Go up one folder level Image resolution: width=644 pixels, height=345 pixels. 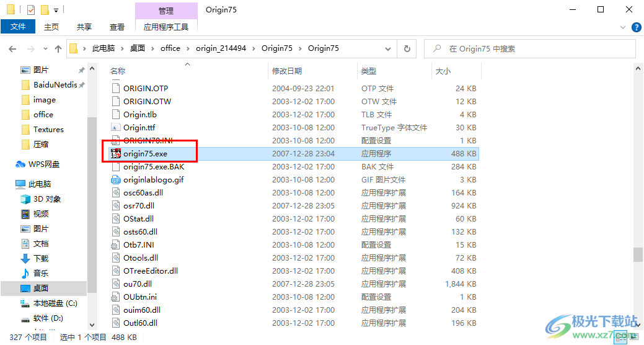(58, 49)
